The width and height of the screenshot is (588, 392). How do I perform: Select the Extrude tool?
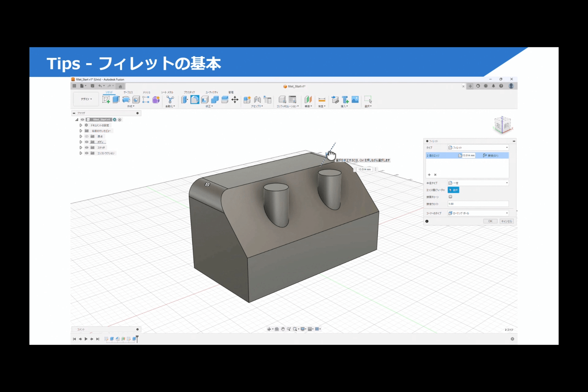[x=116, y=100]
